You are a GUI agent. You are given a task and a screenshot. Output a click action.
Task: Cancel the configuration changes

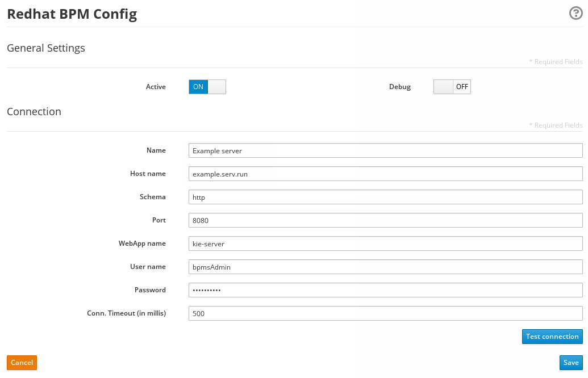tap(22, 363)
